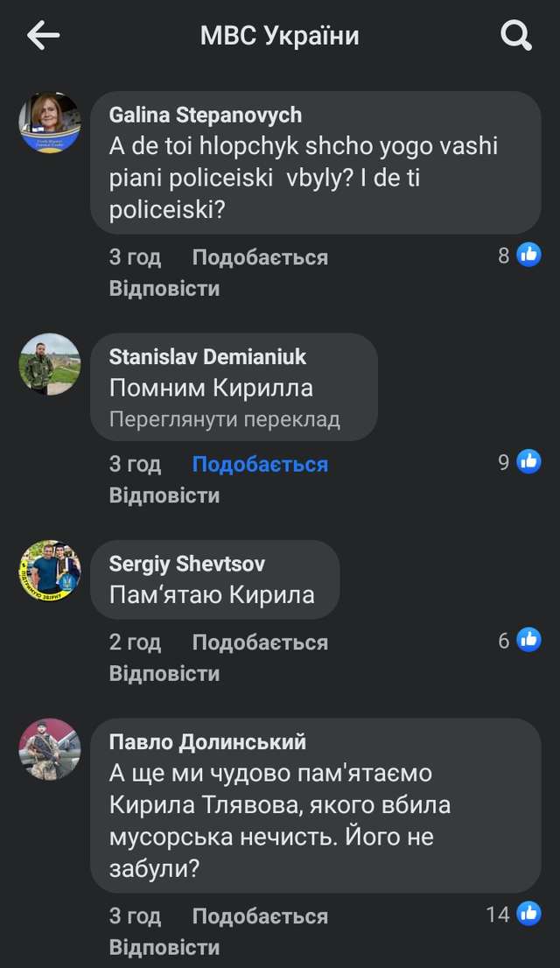Expand translation with Переглянути переклад
This screenshot has width=560, height=968.
(x=224, y=419)
